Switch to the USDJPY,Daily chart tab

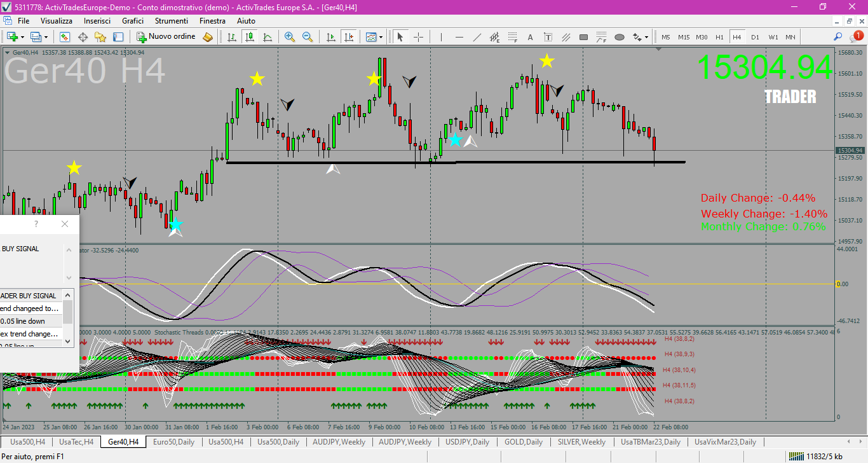pos(467,441)
